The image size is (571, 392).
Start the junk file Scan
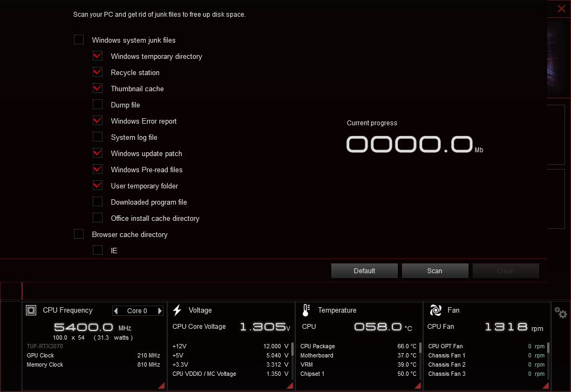pyautogui.click(x=435, y=271)
